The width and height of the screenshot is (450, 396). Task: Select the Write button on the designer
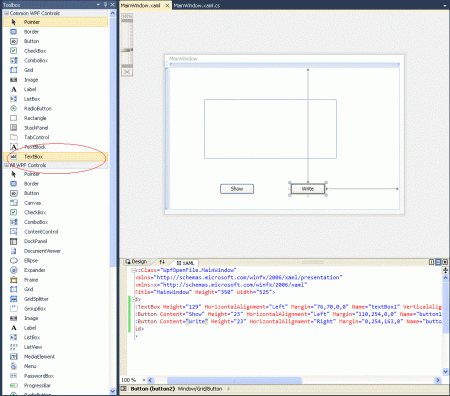(x=308, y=189)
